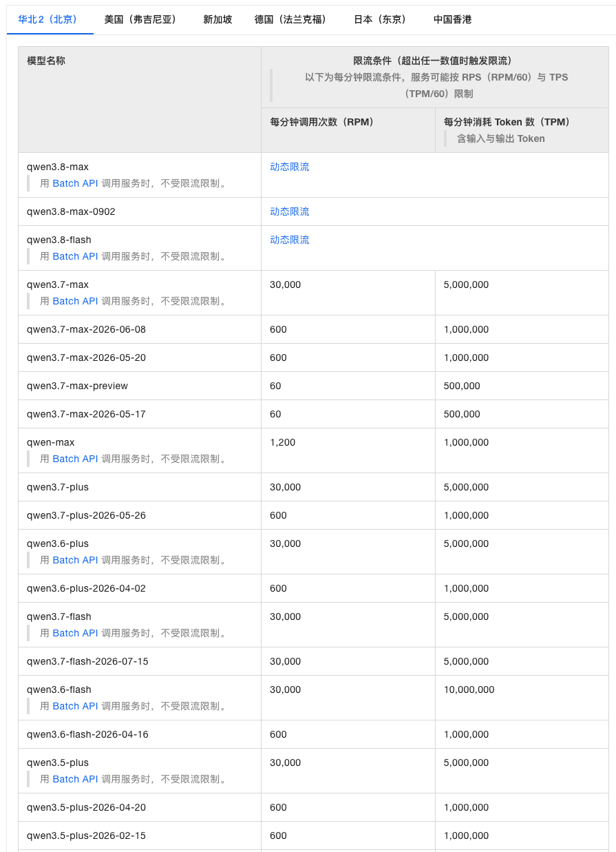Screen dimensions: 616x852
Task: Click the 1,200 RPM value for qwen-max
Action: coord(282,442)
